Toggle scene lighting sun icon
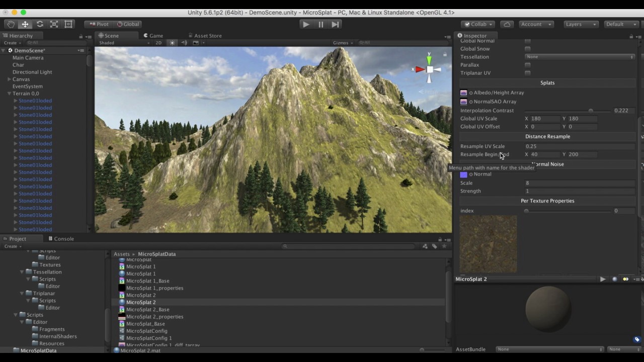The image size is (644, 362). [172, 43]
